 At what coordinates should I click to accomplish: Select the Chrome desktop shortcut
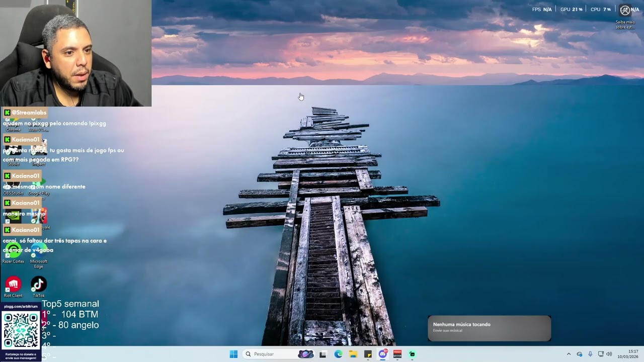click(13, 125)
